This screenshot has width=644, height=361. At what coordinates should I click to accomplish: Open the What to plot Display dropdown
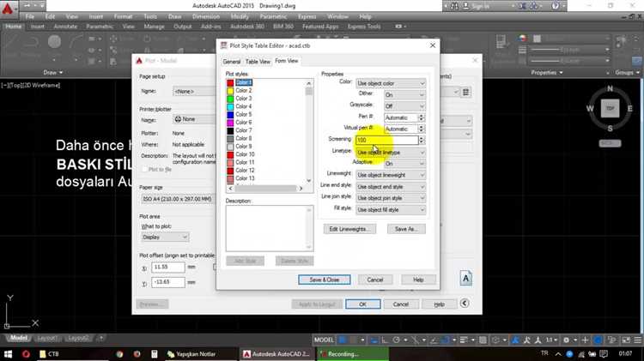tap(165, 238)
